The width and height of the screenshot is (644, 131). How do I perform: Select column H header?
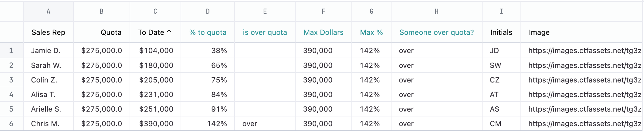pos(436,12)
